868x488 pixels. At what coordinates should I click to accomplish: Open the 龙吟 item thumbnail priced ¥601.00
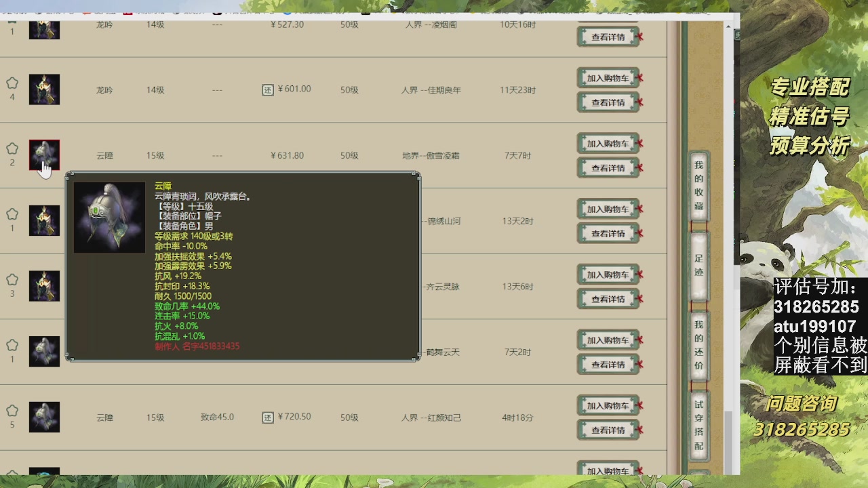pyautogui.click(x=44, y=89)
